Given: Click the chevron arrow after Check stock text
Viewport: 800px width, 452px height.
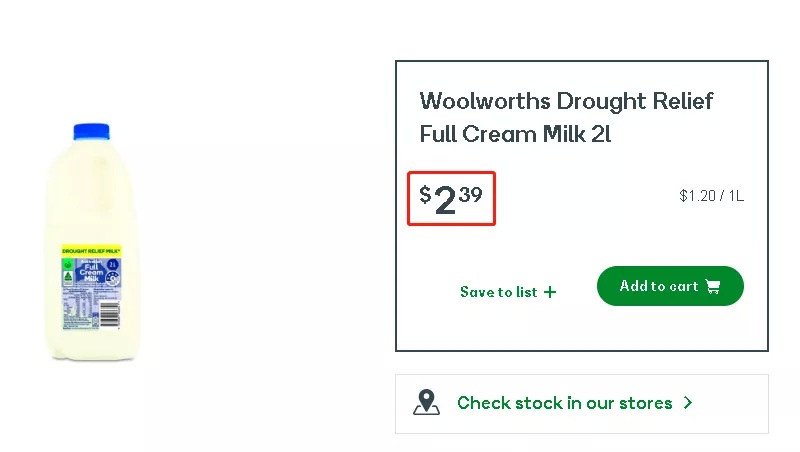Looking at the screenshot, I should tap(688, 403).
